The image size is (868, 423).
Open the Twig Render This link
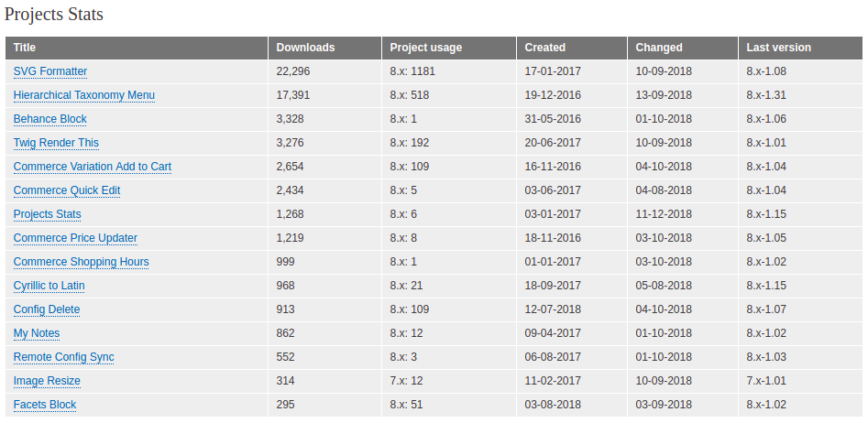[x=56, y=143]
